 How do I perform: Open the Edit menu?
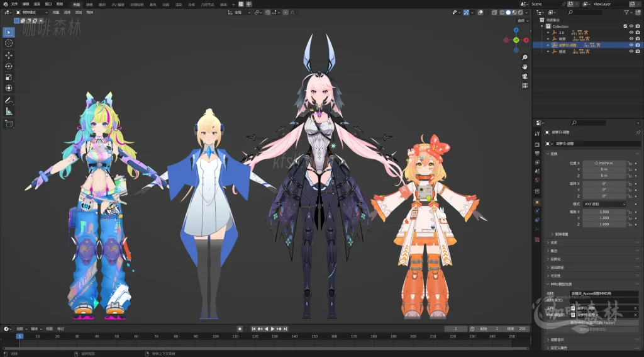click(x=26, y=4)
